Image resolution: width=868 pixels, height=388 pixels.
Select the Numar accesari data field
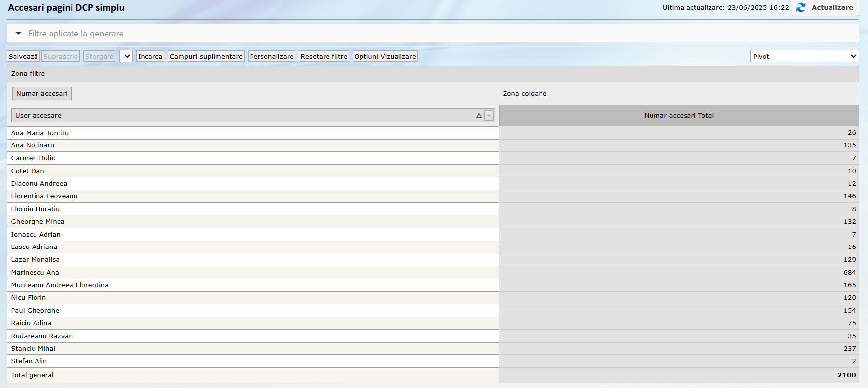[x=42, y=94]
